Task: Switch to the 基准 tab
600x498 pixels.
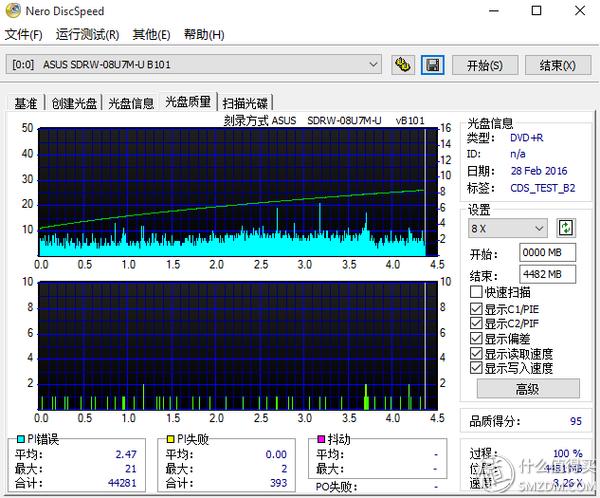Action: 26,103
